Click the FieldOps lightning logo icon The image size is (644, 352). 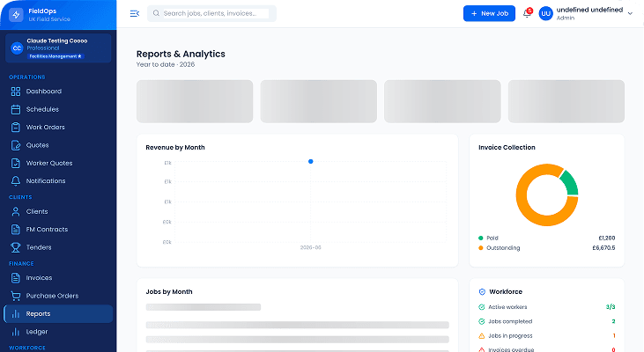(16, 15)
